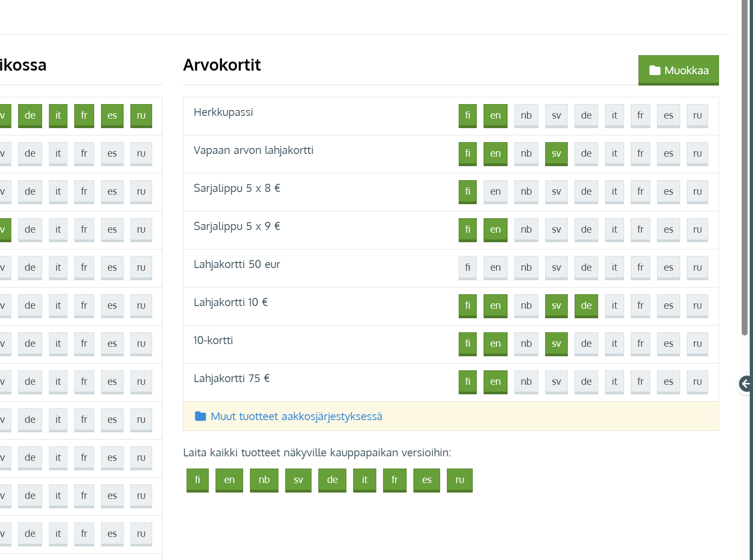Image resolution: width=753 pixels, height=560 pixels.
Task: Show all products in sv store version
Action: (298, 480)
